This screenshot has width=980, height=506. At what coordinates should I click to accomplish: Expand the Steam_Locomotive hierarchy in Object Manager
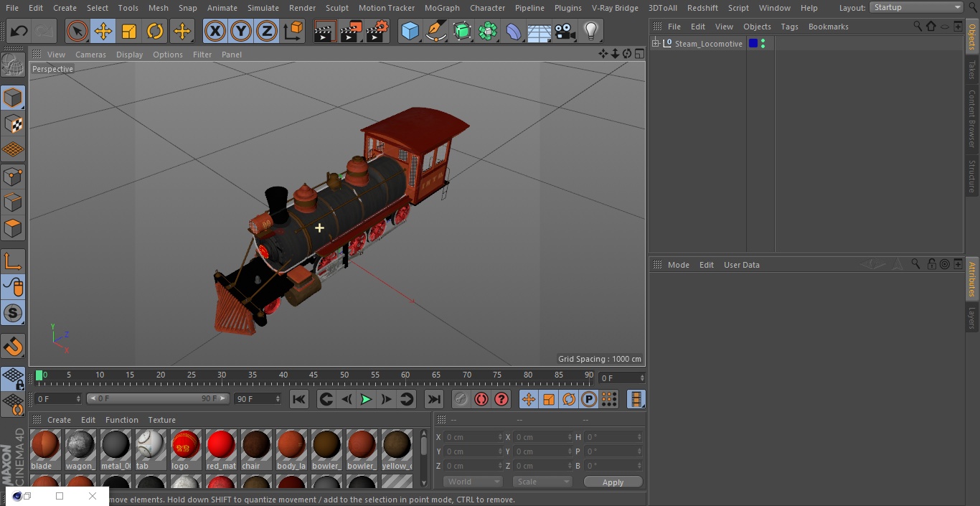654,43
